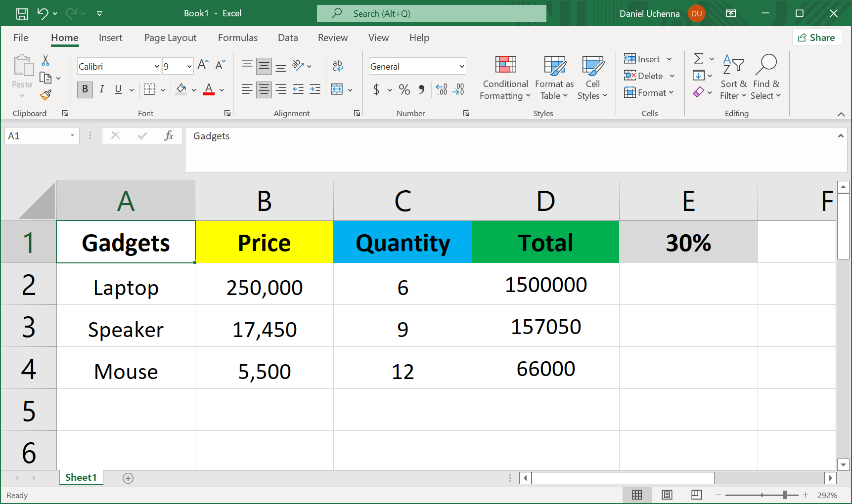The width and height of the screenshot is (852, 504).
Task: Open Conditional Formatting menu
Action: 505,78
